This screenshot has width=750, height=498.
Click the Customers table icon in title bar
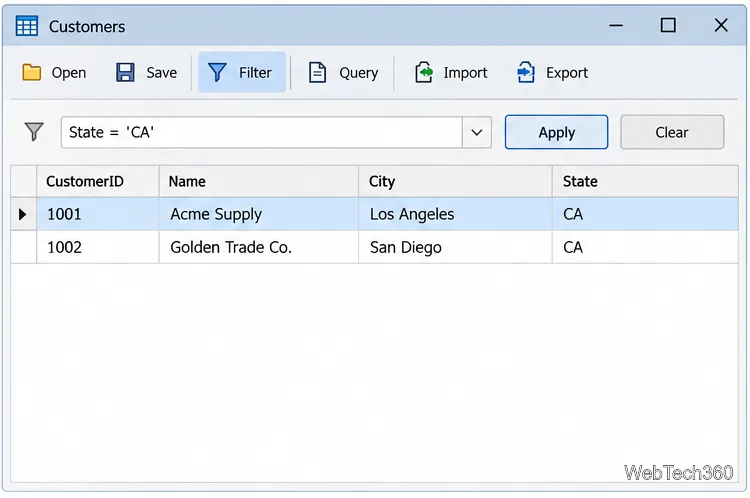[x=26, y=26]
